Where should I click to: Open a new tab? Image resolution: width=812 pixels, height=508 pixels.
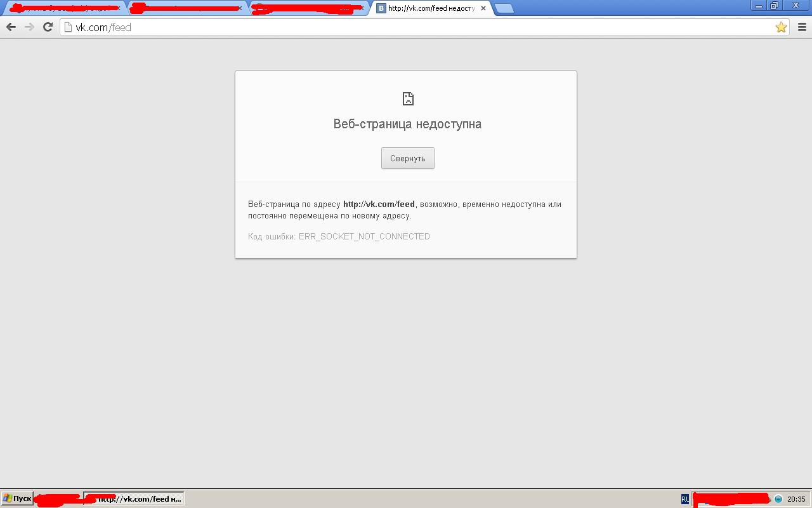click(x=504, y=8)
